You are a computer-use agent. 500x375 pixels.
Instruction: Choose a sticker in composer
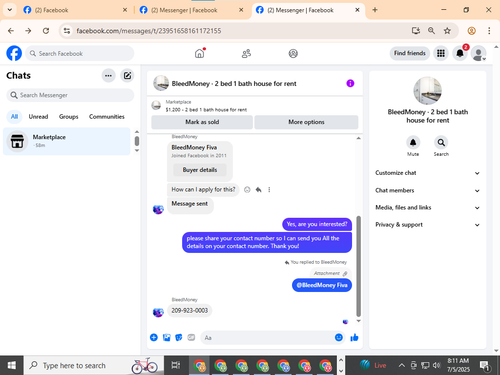coord(179,337)
